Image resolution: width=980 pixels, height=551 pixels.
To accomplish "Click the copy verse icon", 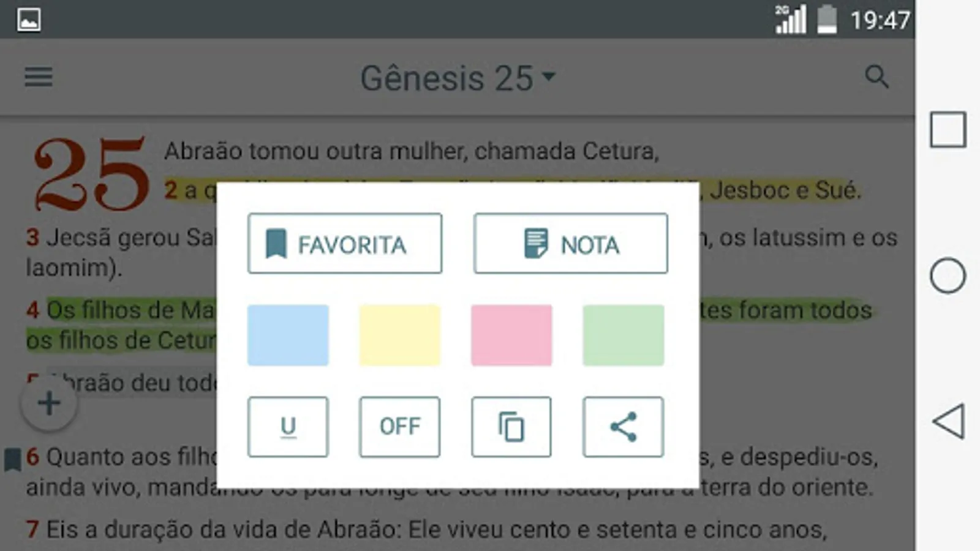I will pos(511,427).
